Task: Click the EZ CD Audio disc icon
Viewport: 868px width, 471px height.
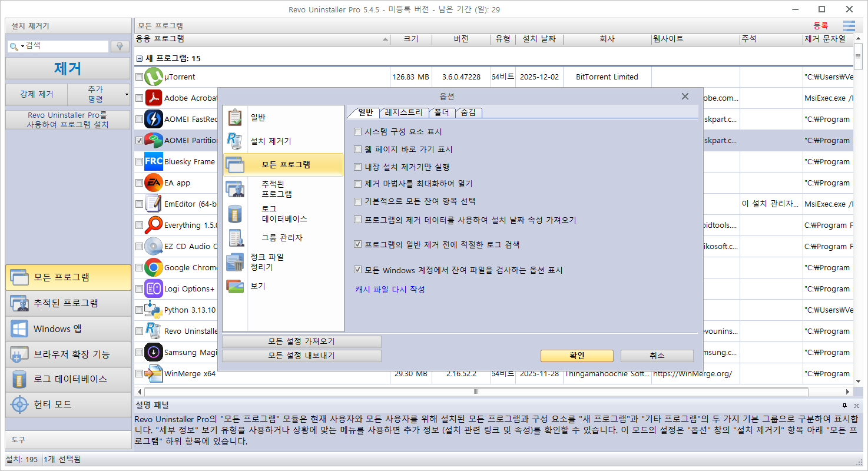Action: 154,246
